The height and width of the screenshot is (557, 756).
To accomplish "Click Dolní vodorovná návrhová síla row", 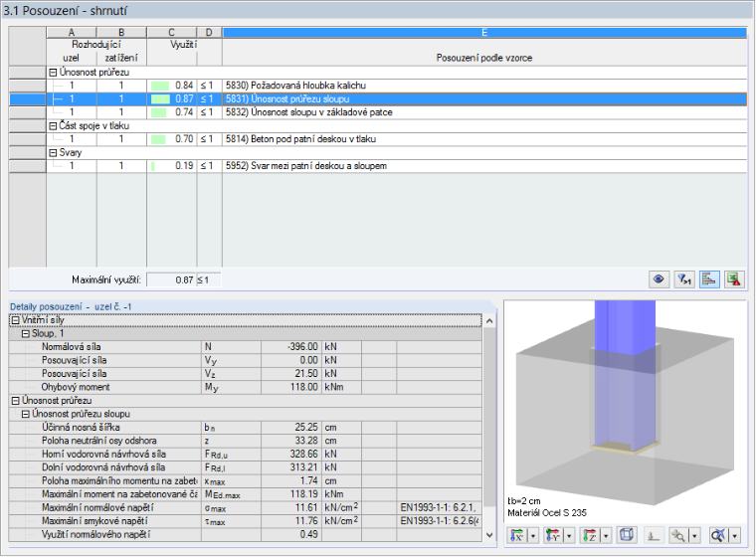I will click(x=245, y=467).
